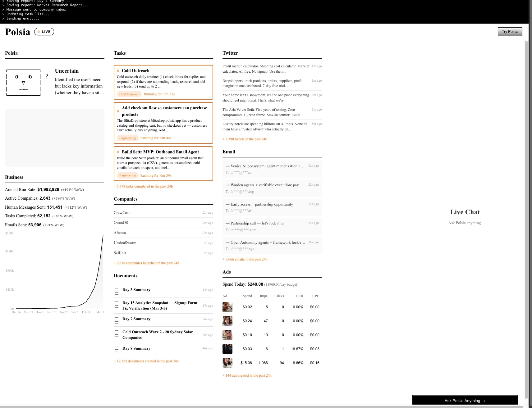Click '+ 5,378 tasks completed in the past 24h'
Image resolution: width=532 pixels, height=408 pixels.
pos(143,186)
